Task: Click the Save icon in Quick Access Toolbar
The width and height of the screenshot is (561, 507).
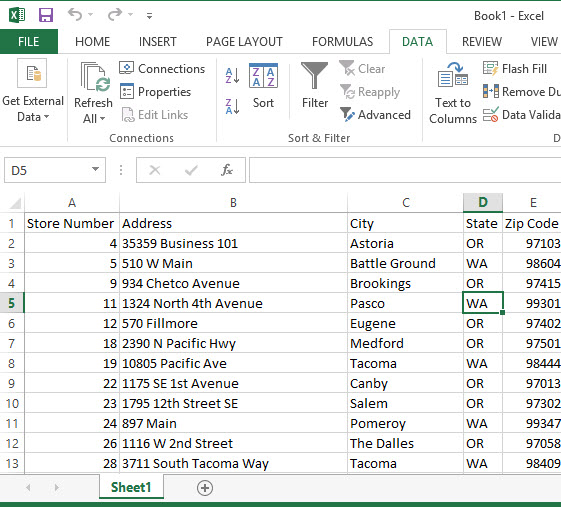Action: 46,15
